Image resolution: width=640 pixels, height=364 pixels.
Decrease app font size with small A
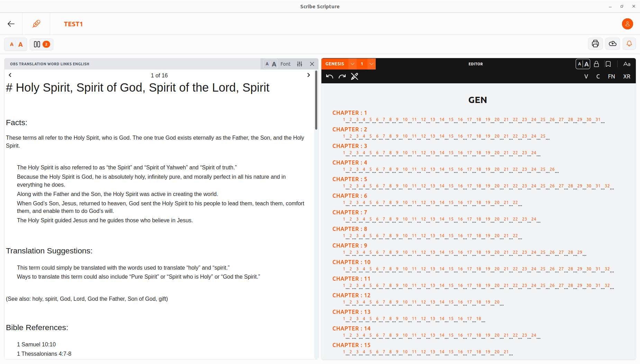pos(12,44)
